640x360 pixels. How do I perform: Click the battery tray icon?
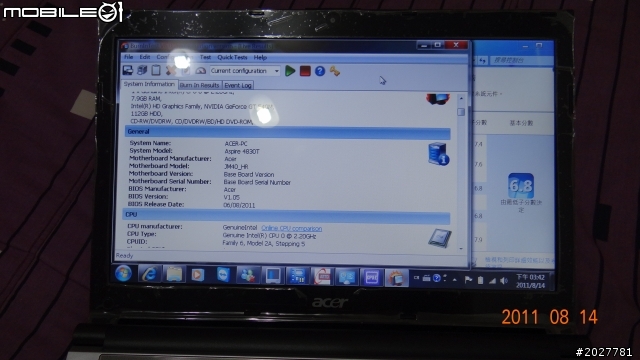pyautogui.click(x=480, y=280)
